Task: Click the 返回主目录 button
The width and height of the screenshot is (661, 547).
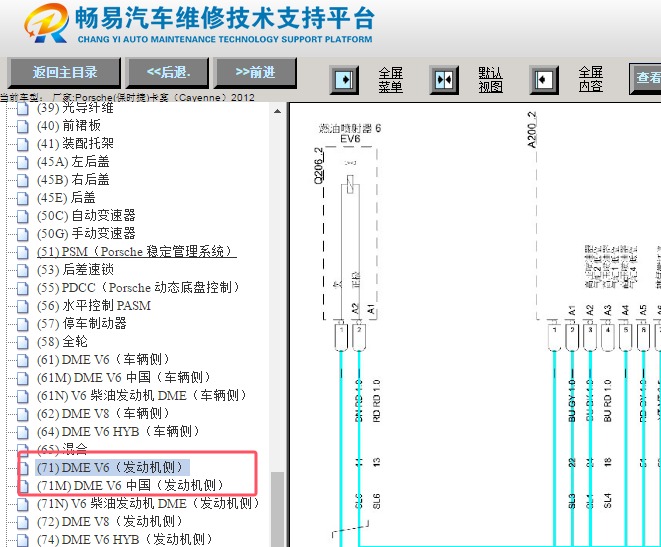Action: [64, 72]
